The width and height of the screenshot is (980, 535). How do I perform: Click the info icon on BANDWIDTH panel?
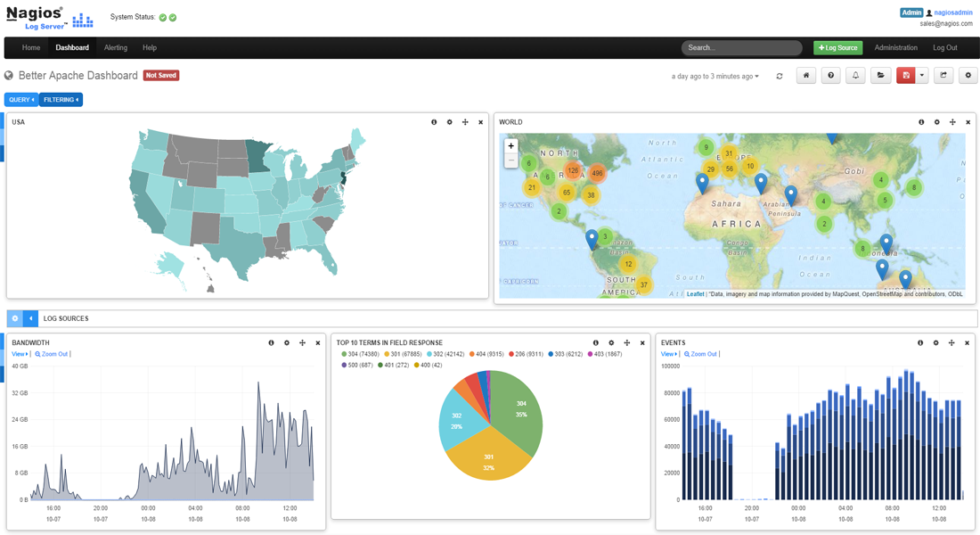(x=272, y=342)
